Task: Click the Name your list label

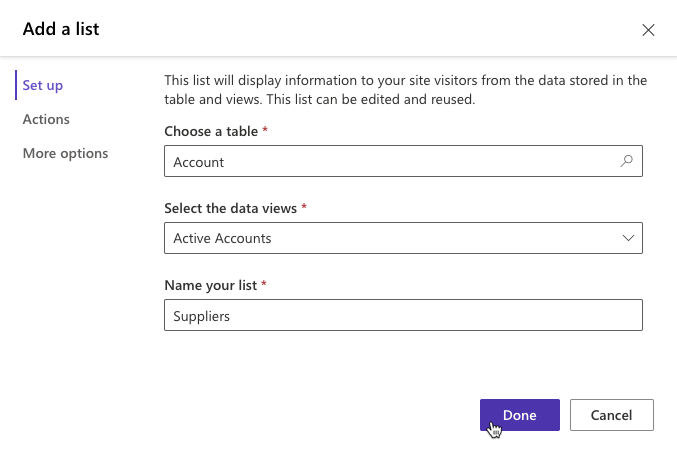Action: click(x=210, y=285)
